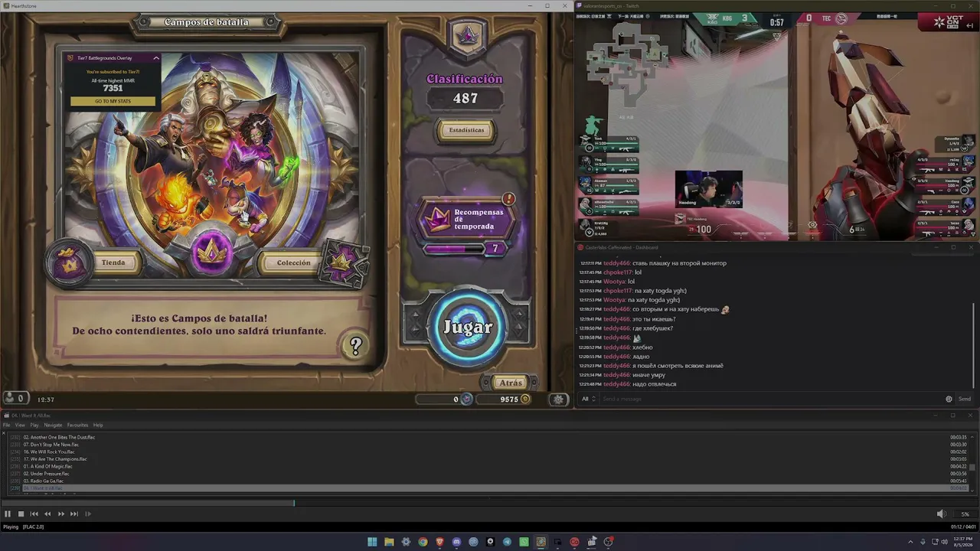This screenshot has height=551, width=980.
Task: Select 'Under Pressure.flac' track
Action: pos(487,474)
